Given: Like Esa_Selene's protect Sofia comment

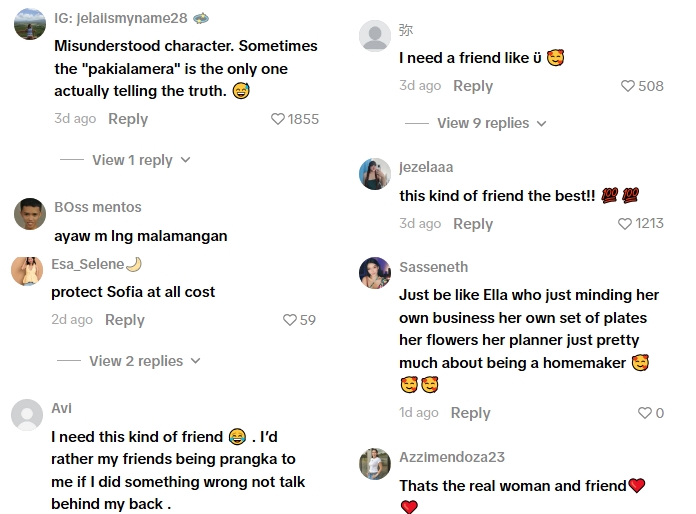Looking at the screenshot, I should point(290,320).
